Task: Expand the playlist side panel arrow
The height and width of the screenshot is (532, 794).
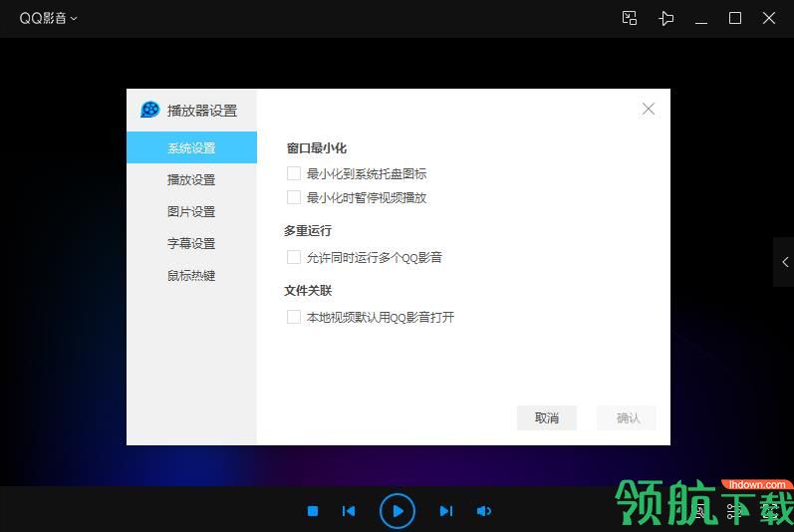Action: pos(784,262)
